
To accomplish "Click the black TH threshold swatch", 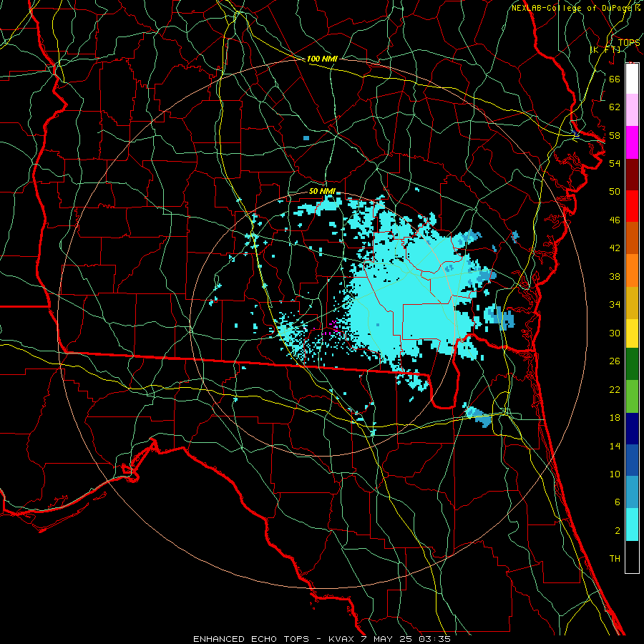I will coord(632,557).
